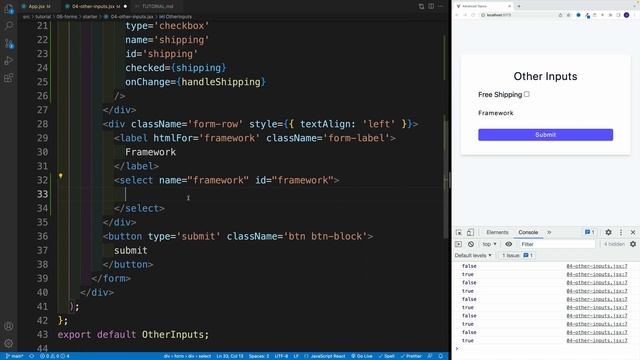640x360 pixels.
Task: Click the lightbulb code action on line 32
Action: 61,176
